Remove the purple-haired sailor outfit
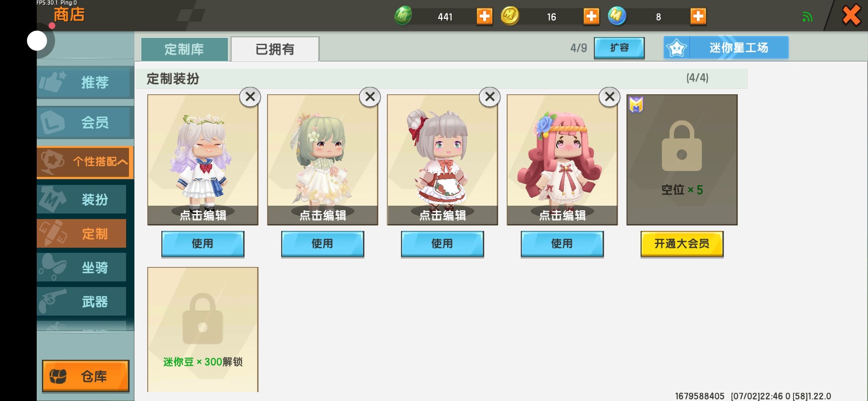The image size is (868, 401). [250, 97]
